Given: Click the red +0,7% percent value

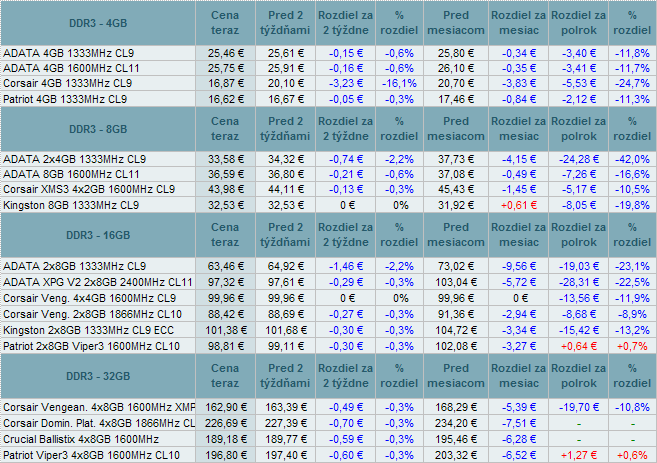Looking at the screenshot, I should coord(632,346).
